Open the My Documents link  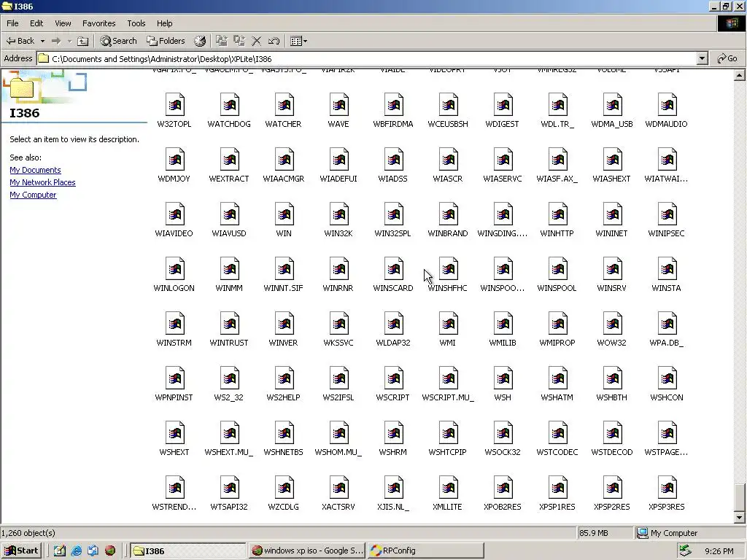coord(35,170)
